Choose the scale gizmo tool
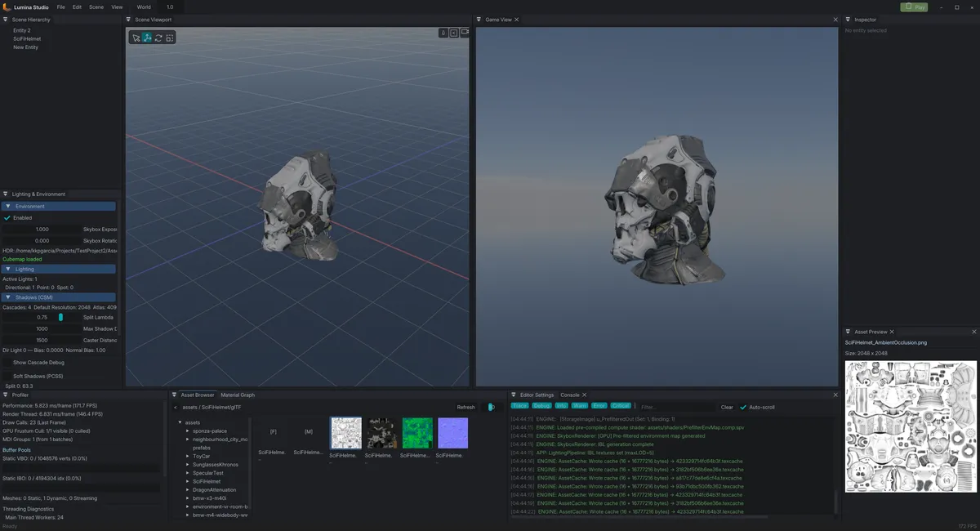980x531 pixels. (169, 38)
